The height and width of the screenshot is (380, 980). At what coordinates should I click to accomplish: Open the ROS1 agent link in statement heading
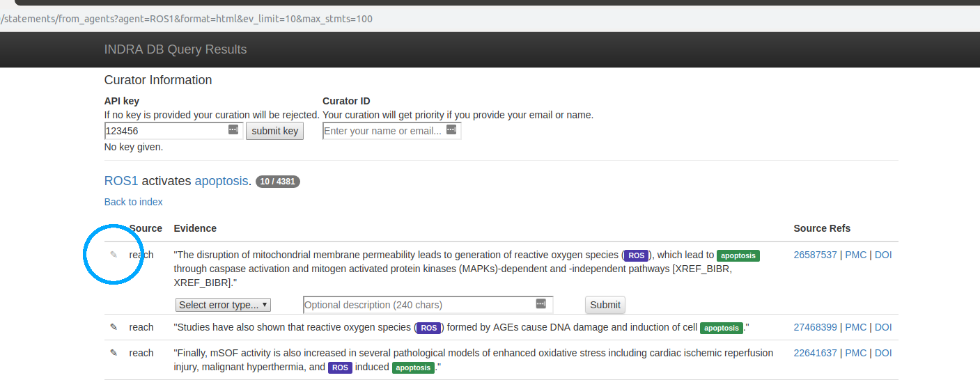click(121, 181)
